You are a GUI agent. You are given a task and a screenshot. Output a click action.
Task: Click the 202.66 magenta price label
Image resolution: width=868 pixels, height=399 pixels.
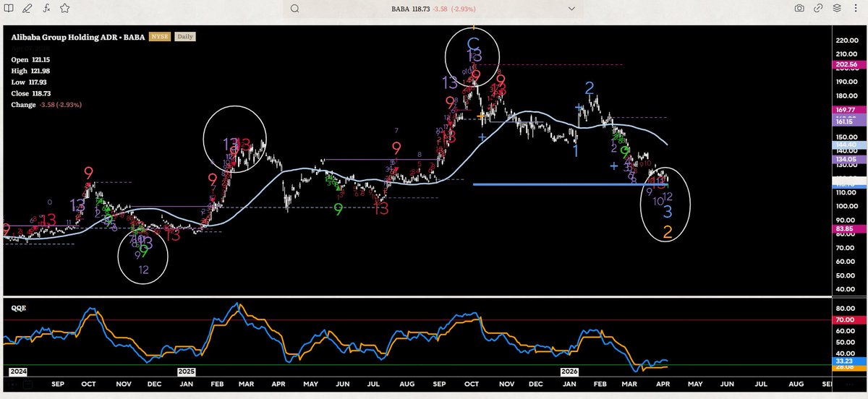[x=848, y=64]
